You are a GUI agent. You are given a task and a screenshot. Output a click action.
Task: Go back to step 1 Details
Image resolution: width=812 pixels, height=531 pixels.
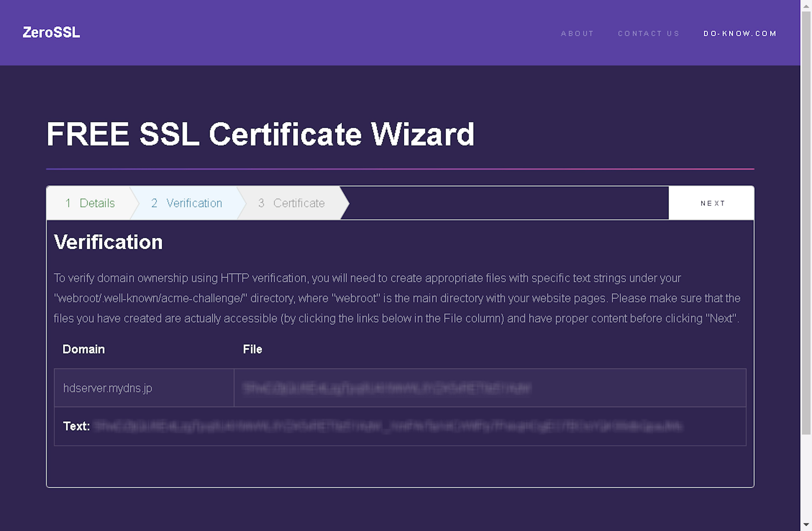(x=90, y=203)
